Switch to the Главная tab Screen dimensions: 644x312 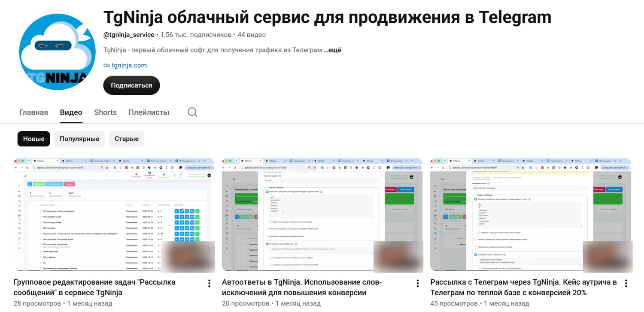(33, 112)
